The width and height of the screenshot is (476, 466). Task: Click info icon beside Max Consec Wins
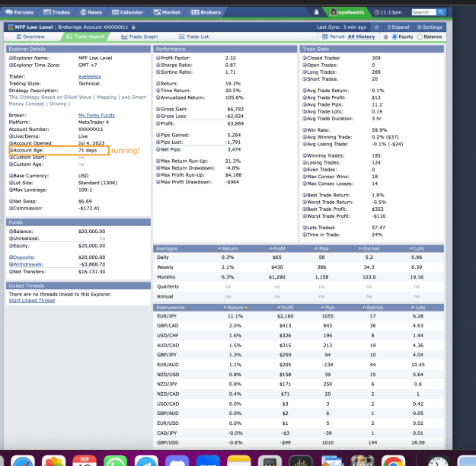click(x=305, y=177)
